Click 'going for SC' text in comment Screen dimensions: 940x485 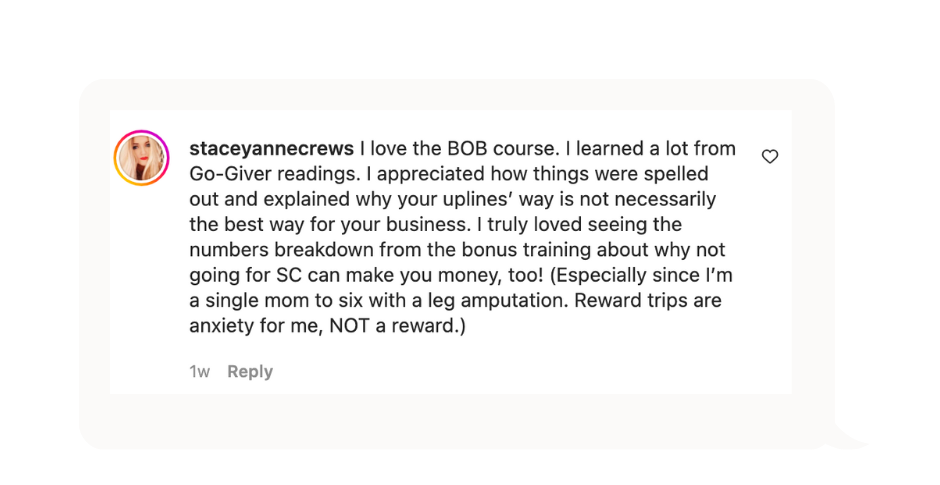pyautogui.click(x=240, y=275)
